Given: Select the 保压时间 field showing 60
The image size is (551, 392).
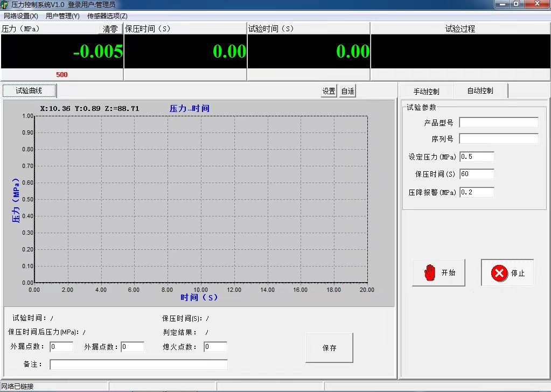Looking at the screenshot, I should point(476,174).
